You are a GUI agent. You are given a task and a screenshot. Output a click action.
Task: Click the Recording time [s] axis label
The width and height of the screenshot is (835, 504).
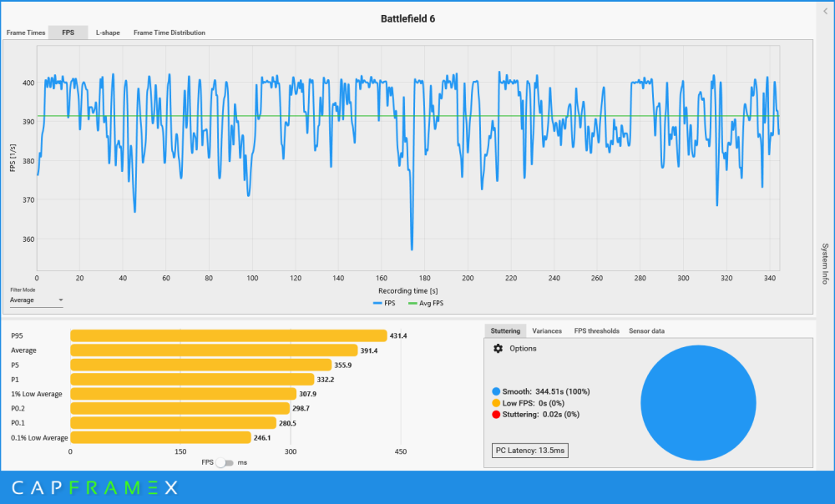(x=408, y=290)
